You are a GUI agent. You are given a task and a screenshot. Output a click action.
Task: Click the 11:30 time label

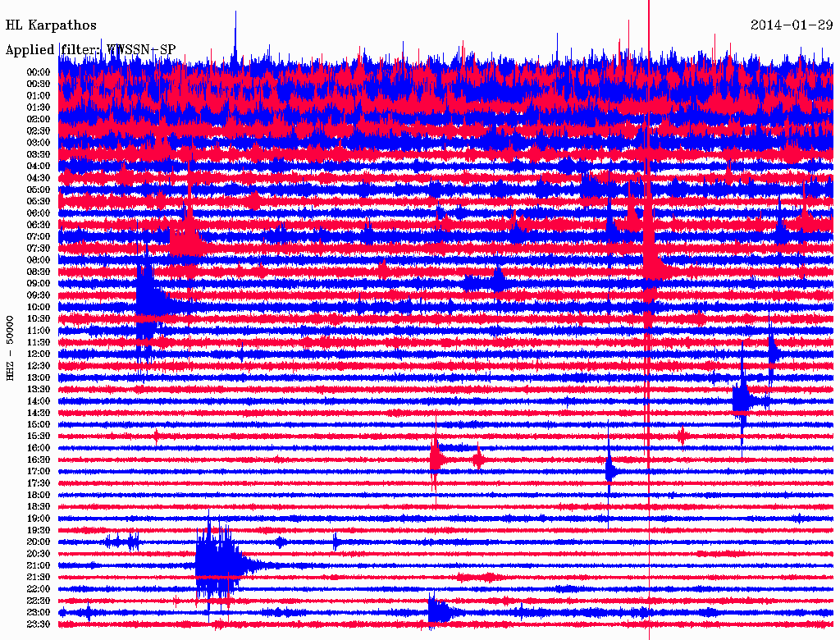[39, 342]
